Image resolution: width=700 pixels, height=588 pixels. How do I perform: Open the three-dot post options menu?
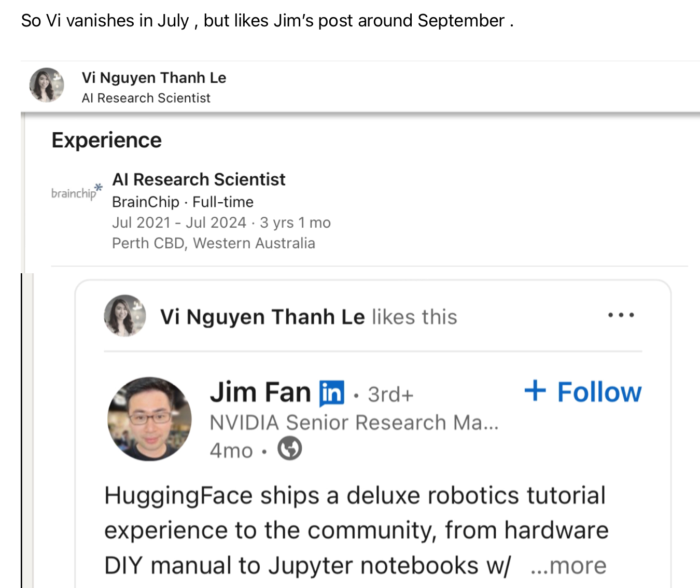pos(621,315)
